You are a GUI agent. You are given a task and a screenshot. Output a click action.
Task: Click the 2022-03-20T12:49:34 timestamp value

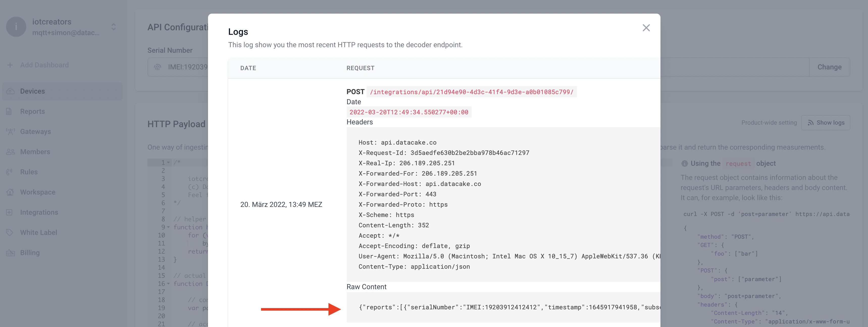409,112
